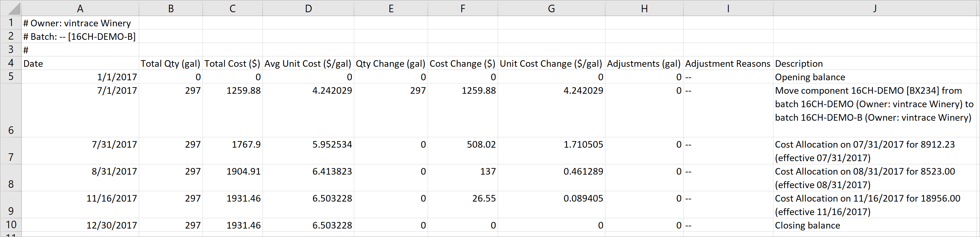Click the select-all corner triangle
Screen dimensions: 980x237
(x=11, y=8)
